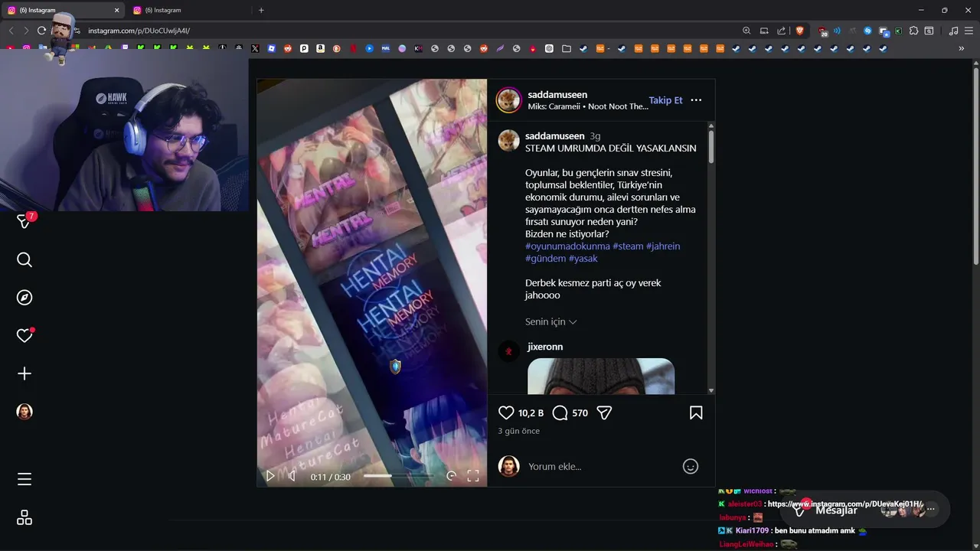This screenshot has width=980, height=551.
Task: Click the browser forward arrow
Action: click(26, 31)
